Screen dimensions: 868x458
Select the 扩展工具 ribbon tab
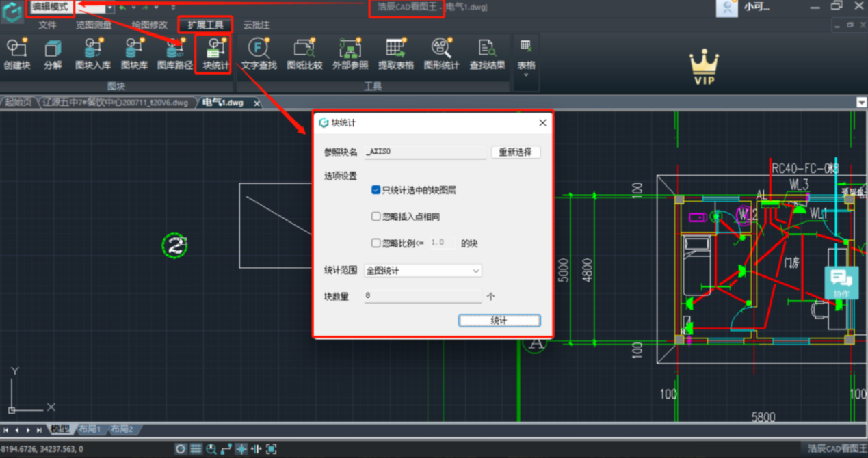[x=205, y=25]
